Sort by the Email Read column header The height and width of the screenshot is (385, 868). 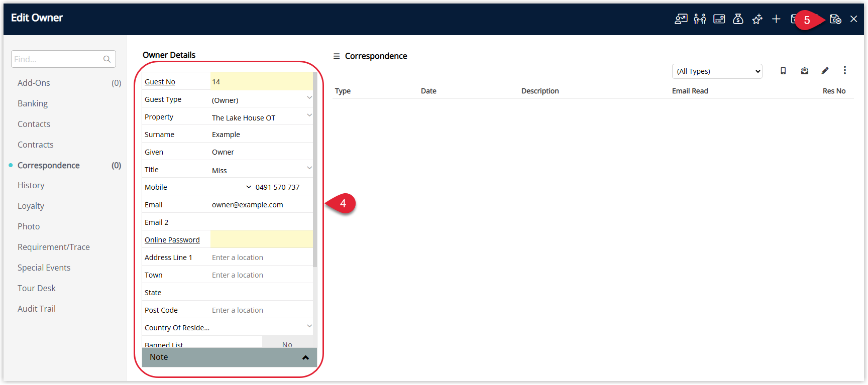690,91
